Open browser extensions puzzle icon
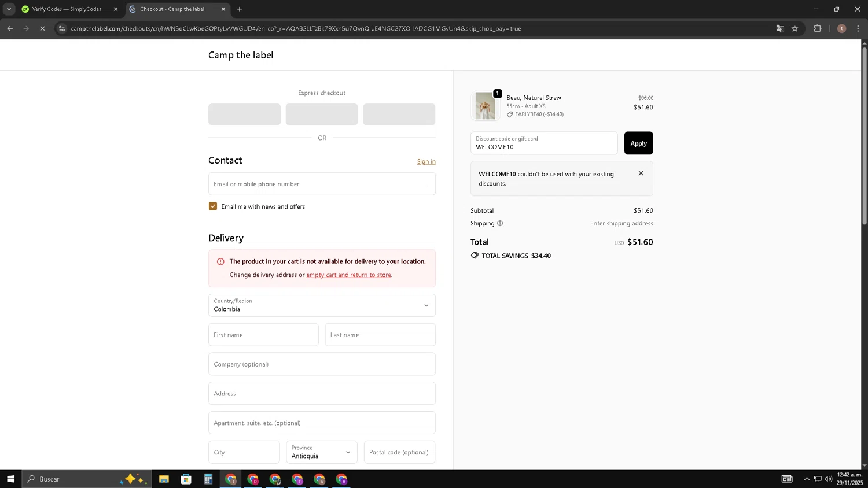Screen dimensions: 868x488 (x=818, y=28)
